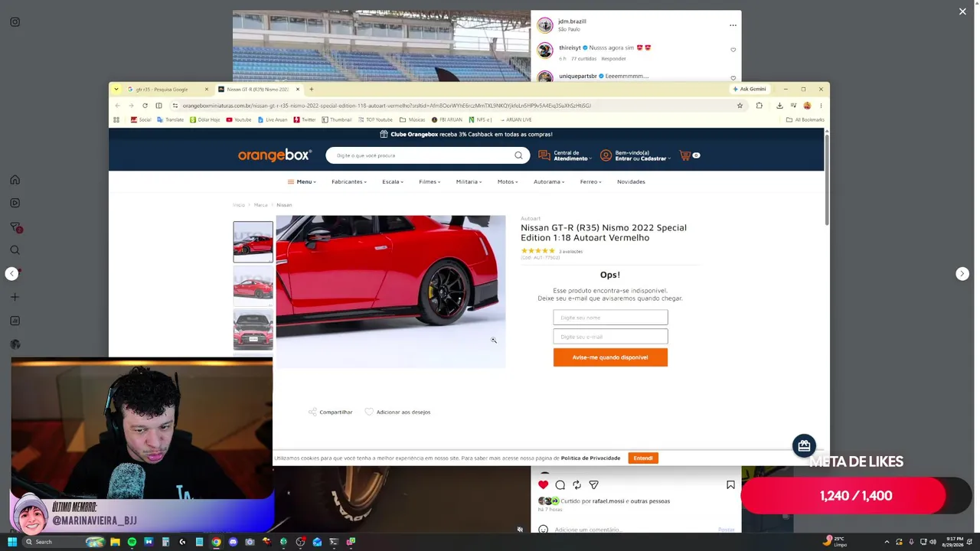
Task: Click the 'Digite seu nome' name field
Action: pos(610,318)
